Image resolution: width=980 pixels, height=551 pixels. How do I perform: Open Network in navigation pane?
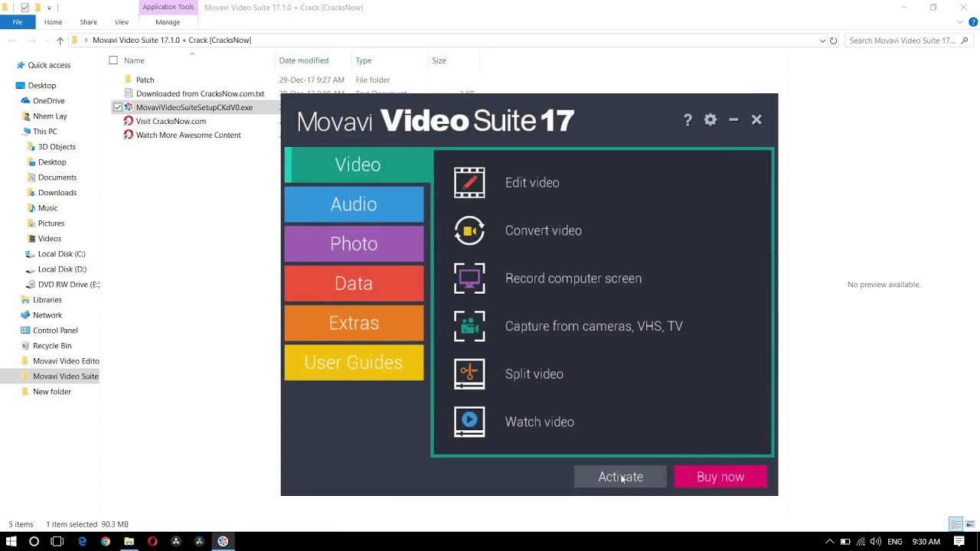coord(47,315)
